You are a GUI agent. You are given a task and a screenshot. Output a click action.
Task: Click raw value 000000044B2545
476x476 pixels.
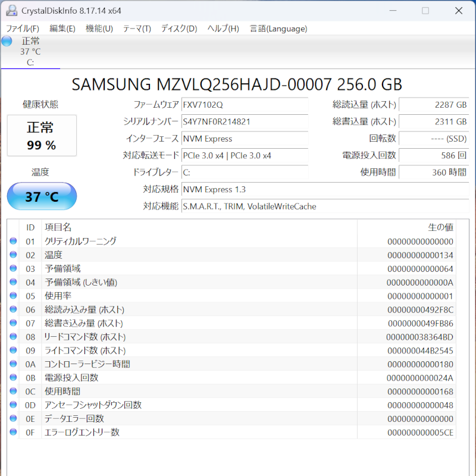tap(420, 351)
